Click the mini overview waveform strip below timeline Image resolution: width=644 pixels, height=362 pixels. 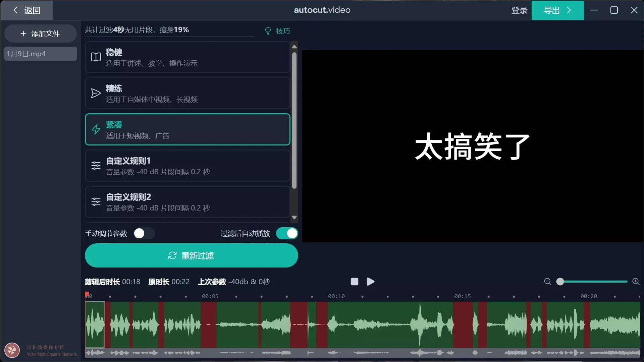pos(363,353)
